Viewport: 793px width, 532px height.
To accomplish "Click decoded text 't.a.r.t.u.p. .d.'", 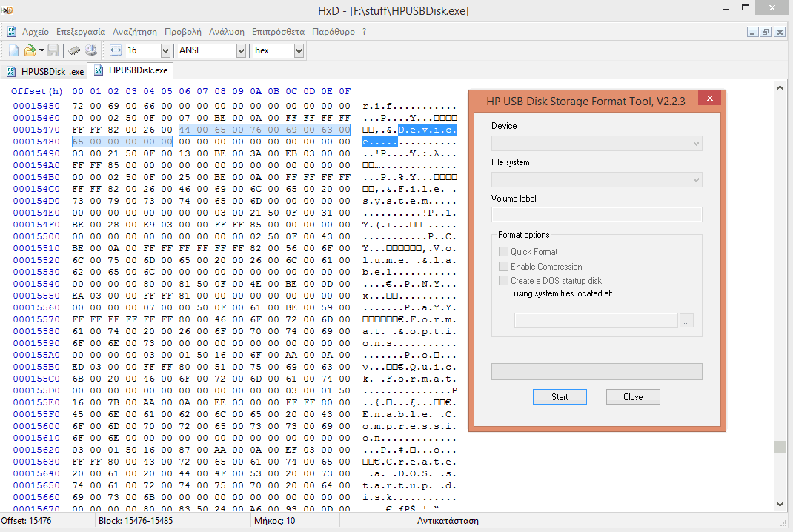I will (410, 485).
